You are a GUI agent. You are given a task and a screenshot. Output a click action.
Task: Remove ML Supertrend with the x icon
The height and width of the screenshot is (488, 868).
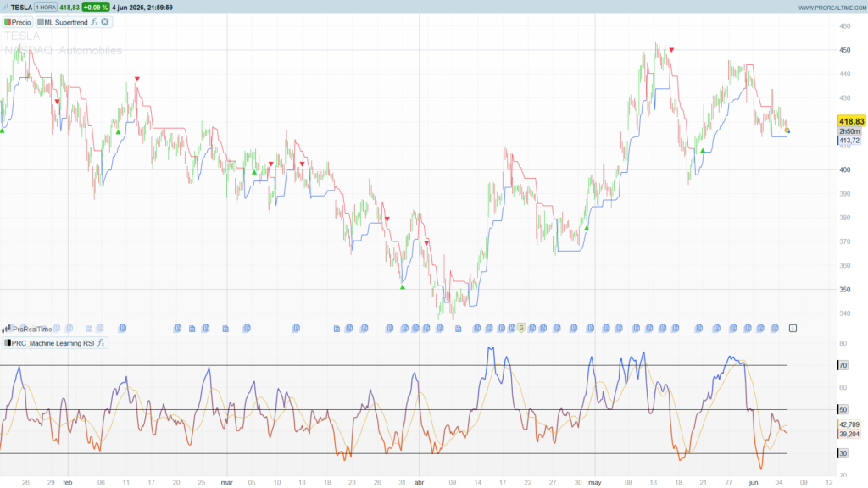click(104, 22)
